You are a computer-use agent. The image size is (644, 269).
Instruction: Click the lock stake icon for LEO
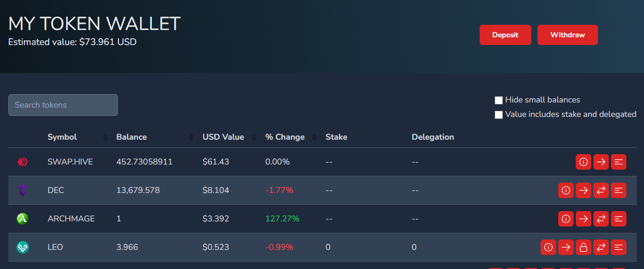[x=584, y=247]
